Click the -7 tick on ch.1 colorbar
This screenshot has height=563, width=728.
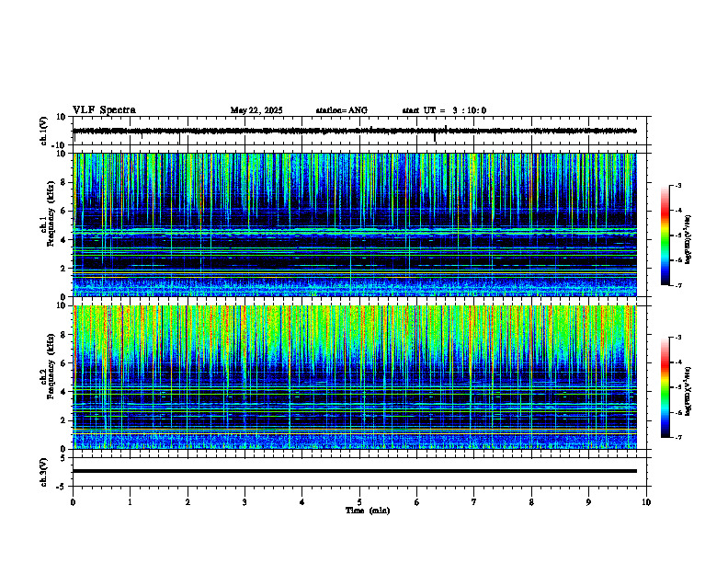(x=678, y=285)
